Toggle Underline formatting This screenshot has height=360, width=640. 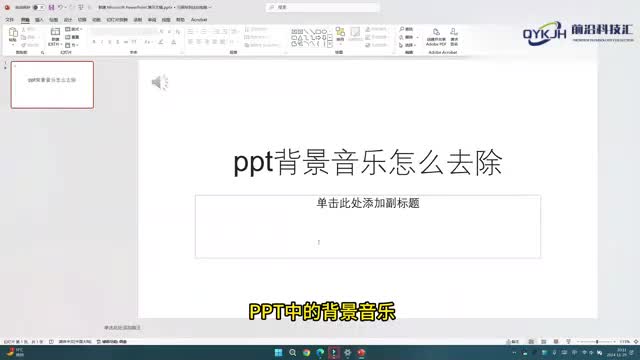(110, 42)
